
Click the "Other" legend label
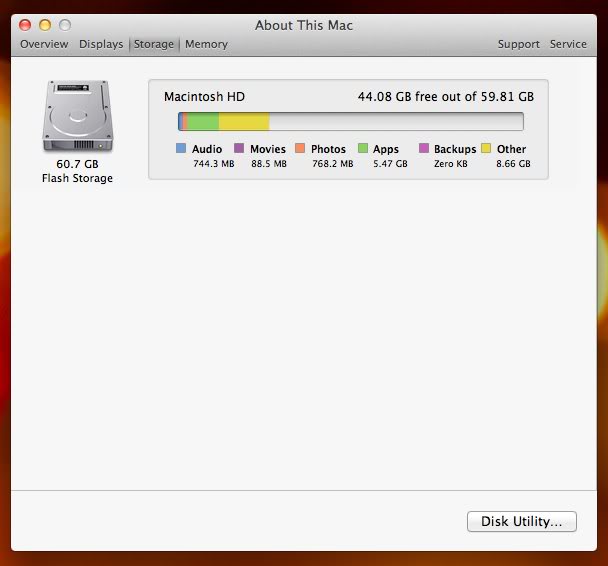tap(511, 149)
